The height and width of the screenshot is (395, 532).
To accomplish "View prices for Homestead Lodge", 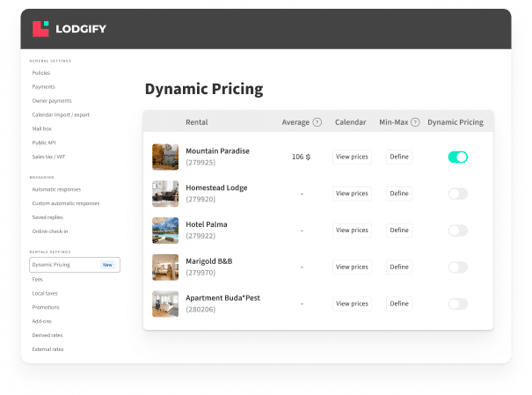I will point(352,194).
